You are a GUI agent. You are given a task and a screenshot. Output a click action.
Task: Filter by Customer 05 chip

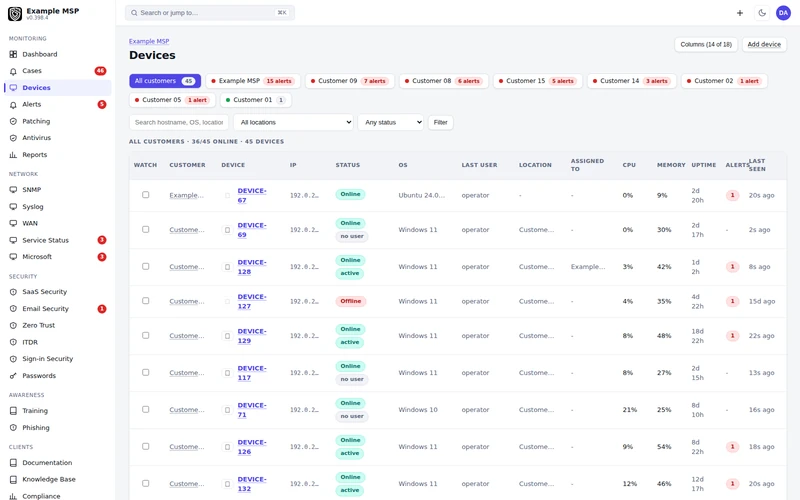coord(172,100)
